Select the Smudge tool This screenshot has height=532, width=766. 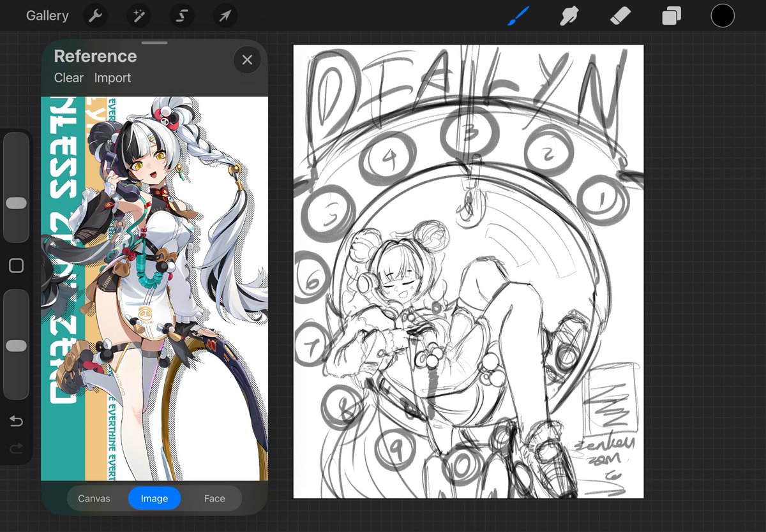click(568, 16)
